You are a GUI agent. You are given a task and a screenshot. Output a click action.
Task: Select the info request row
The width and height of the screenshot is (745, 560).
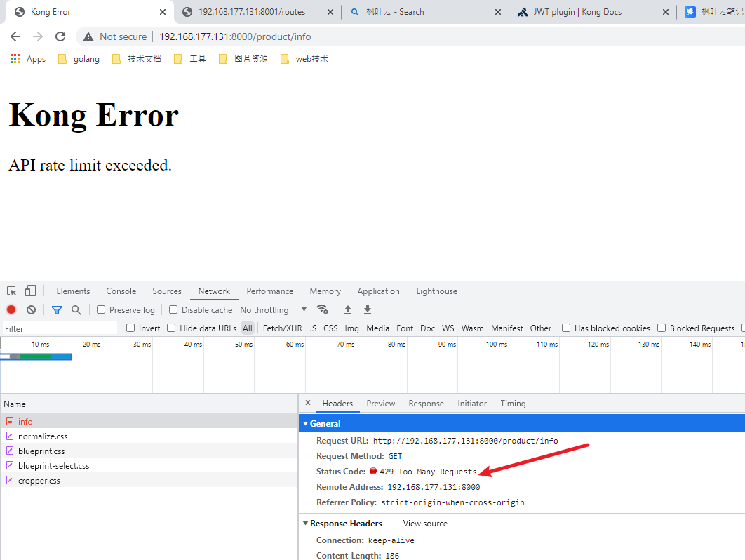(x=149, y=421)
